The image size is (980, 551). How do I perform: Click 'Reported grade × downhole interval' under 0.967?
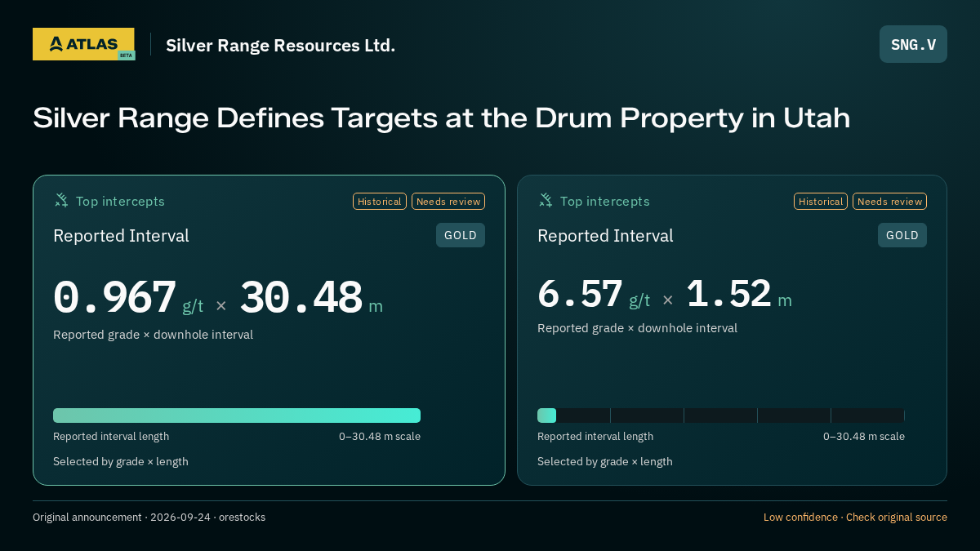[153, 335]
